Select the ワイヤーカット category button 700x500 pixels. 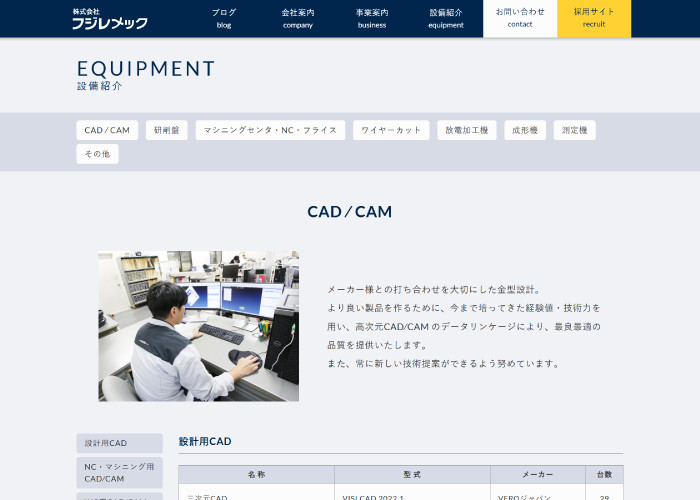pos(391,130)
